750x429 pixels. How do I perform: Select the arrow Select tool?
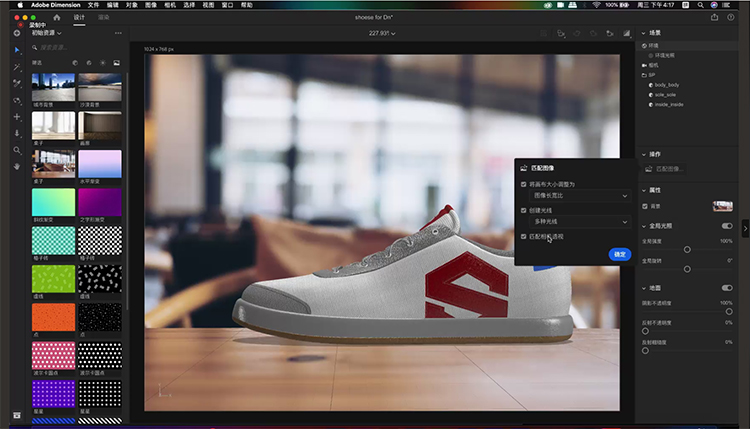[x=17, y=50]
